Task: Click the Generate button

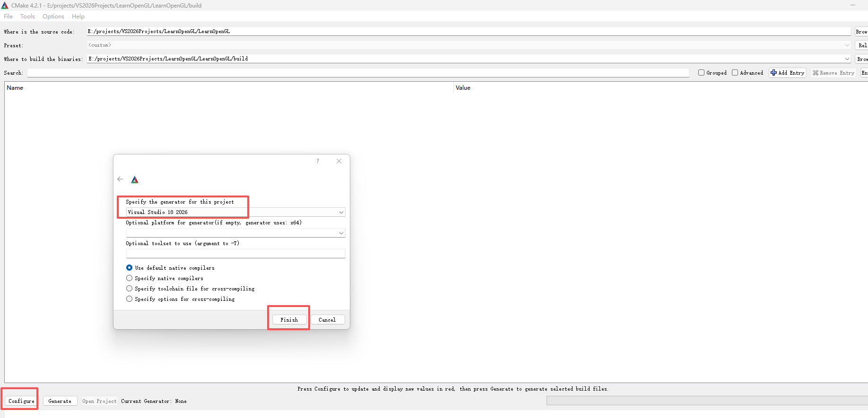Action: point(60,401)
